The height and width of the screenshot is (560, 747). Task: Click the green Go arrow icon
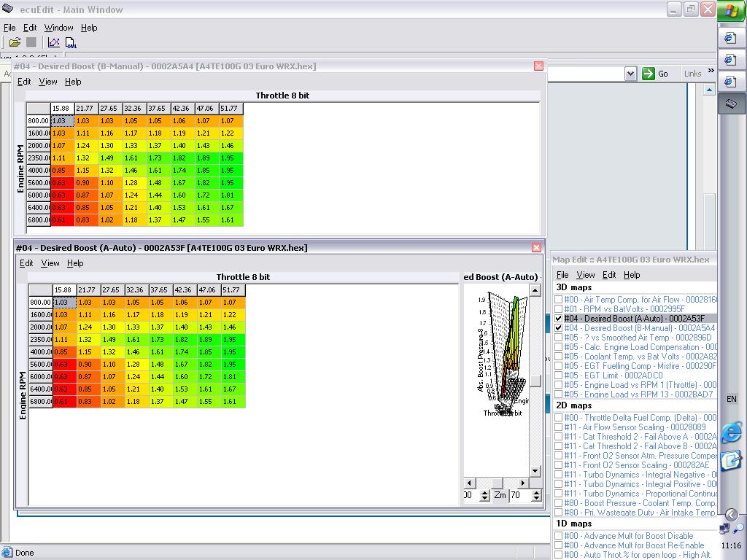point(648,74)
